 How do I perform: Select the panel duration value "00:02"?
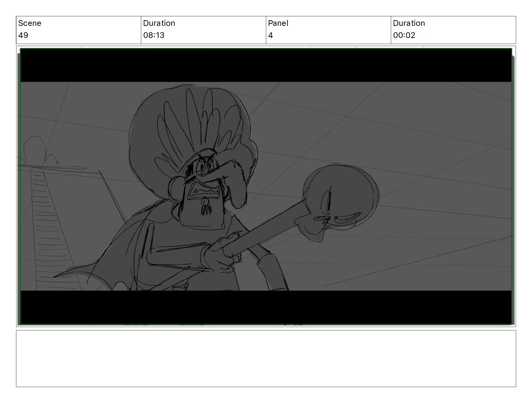(404, 35)
